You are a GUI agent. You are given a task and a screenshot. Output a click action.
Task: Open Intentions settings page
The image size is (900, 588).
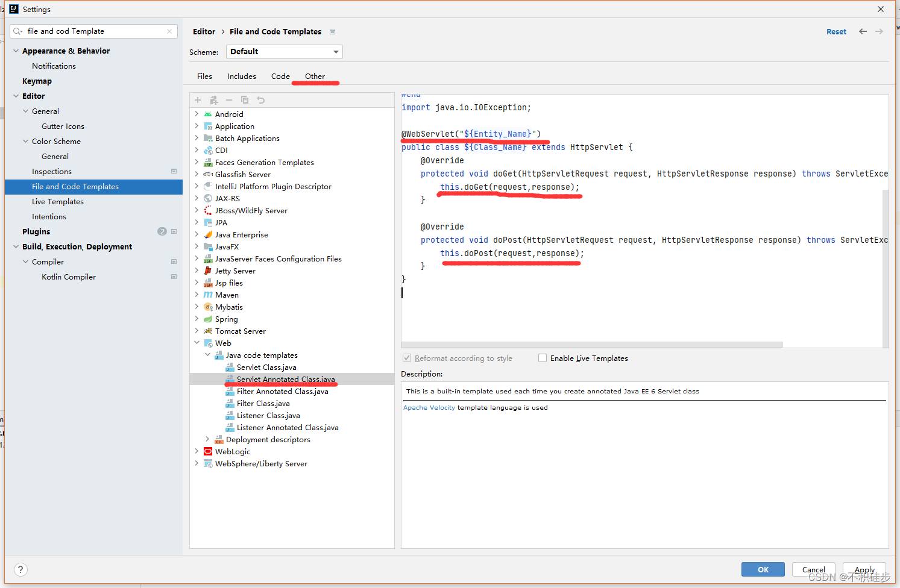point(49,217)
